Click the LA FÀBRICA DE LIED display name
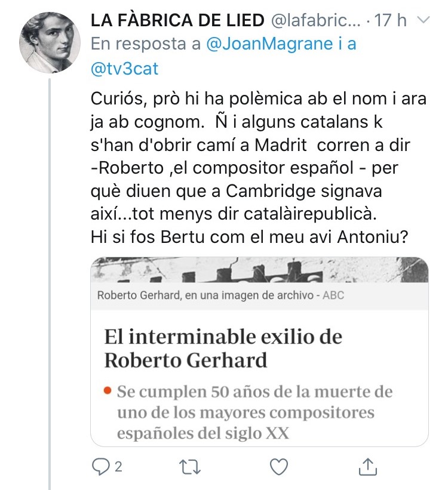The image size is (448, 490). tap(177, 20)
